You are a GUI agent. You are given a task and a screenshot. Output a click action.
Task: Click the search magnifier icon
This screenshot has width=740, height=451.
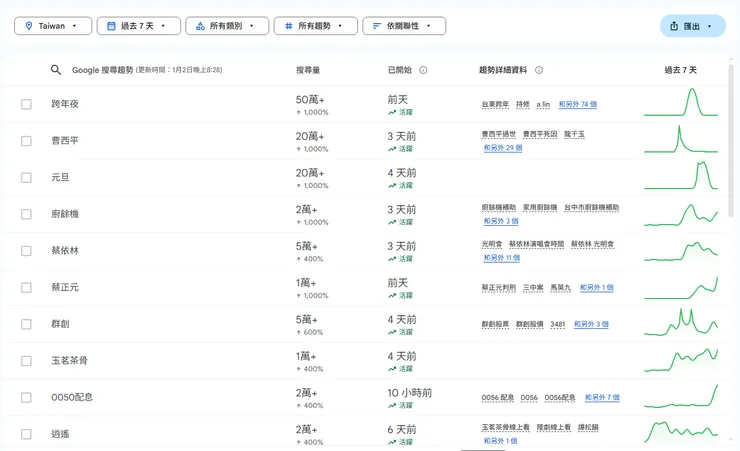[x=56, y=70]
